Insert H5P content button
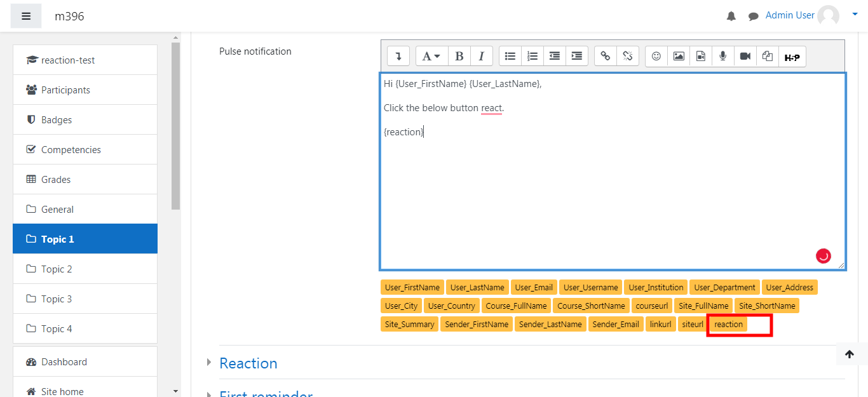 (x=792, y=57)
